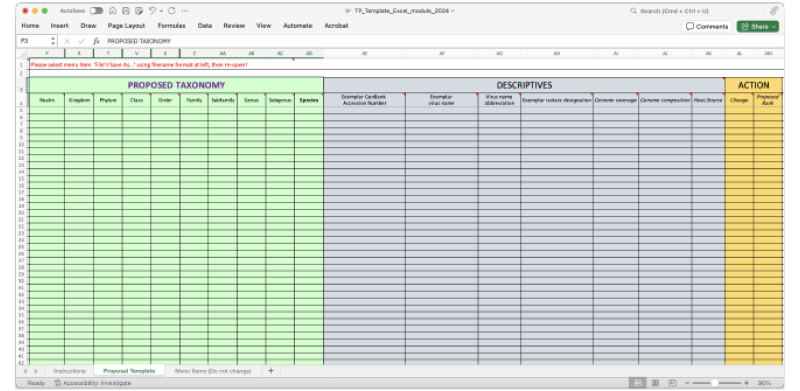This screenshot has height=391, width=800.
Task: Toggle the AutoSave switch
Action: pyautogui.click(x=96, y=11)
